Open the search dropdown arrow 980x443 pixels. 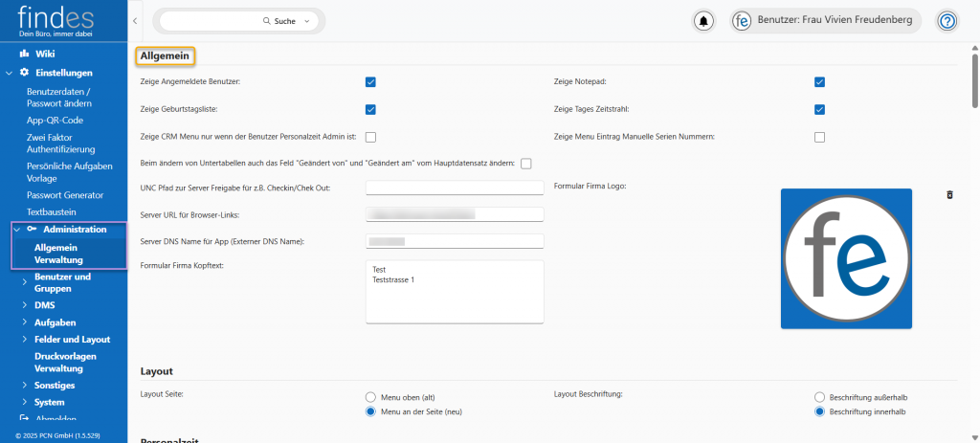[306, 20]
